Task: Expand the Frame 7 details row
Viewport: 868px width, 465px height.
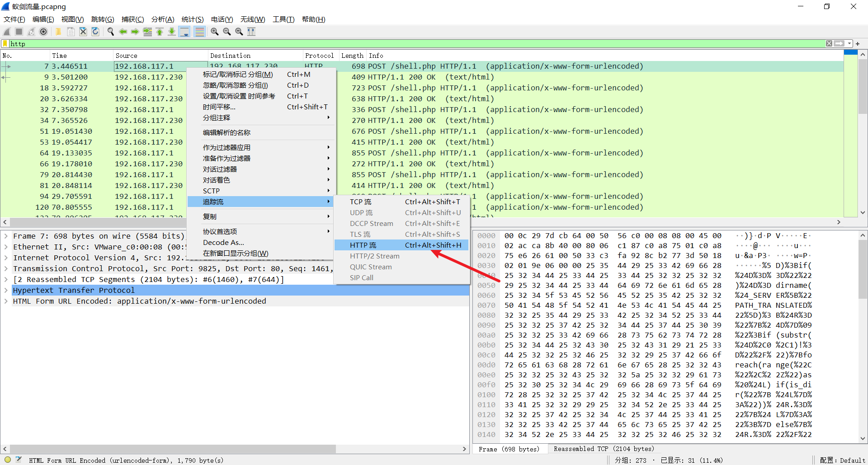Action: 6,236
